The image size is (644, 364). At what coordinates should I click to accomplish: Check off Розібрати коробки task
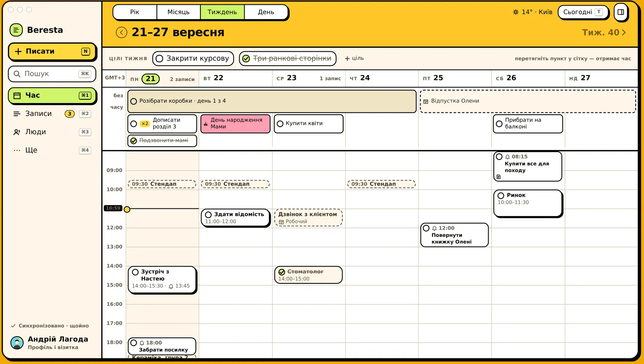133,101
